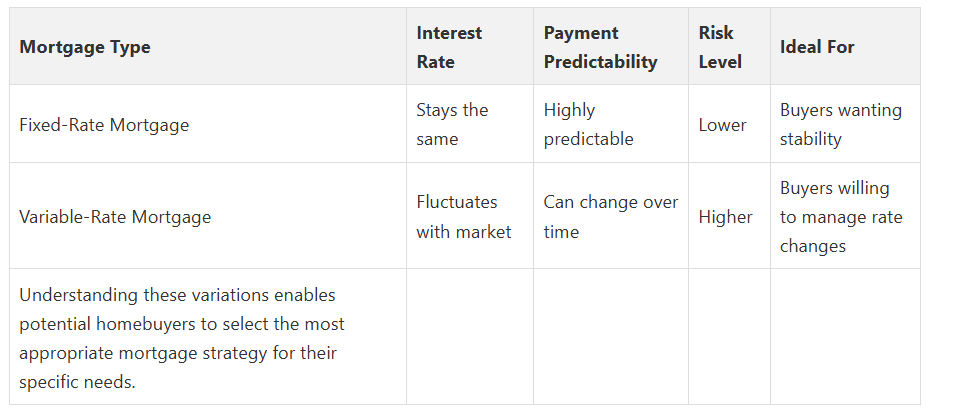The image size is (975, 412).
Task: Click the 'Ideal For' column header
Action: [817, 47]
